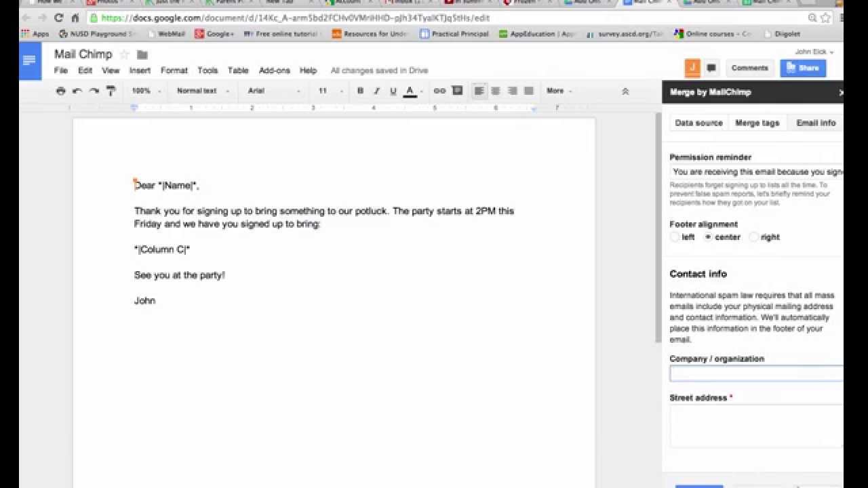Select left footer alignment

click(675, 237)
